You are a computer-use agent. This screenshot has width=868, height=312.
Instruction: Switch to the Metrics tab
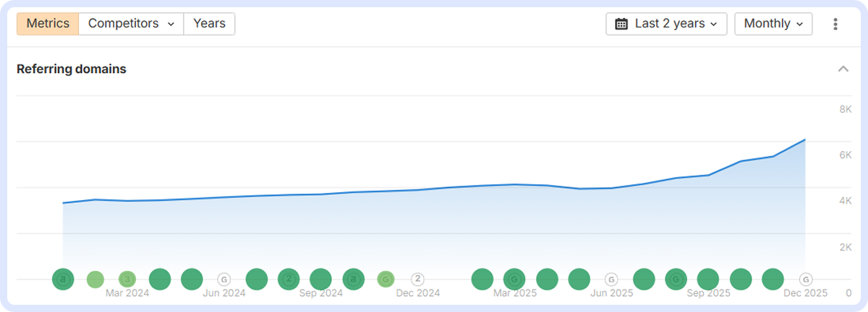point(48,24)
